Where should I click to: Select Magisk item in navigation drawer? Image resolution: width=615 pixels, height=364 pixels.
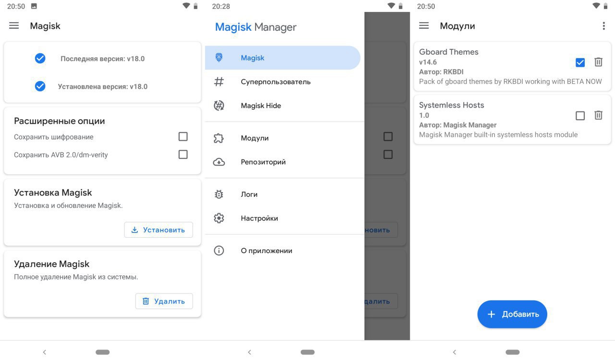(x=283, y=58)
